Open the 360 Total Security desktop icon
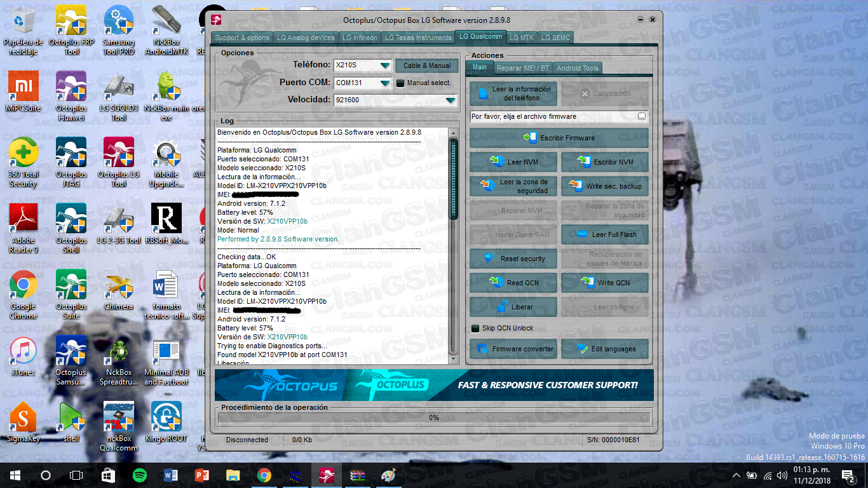This screenshot has height=488, width=868. click(23, 162)
